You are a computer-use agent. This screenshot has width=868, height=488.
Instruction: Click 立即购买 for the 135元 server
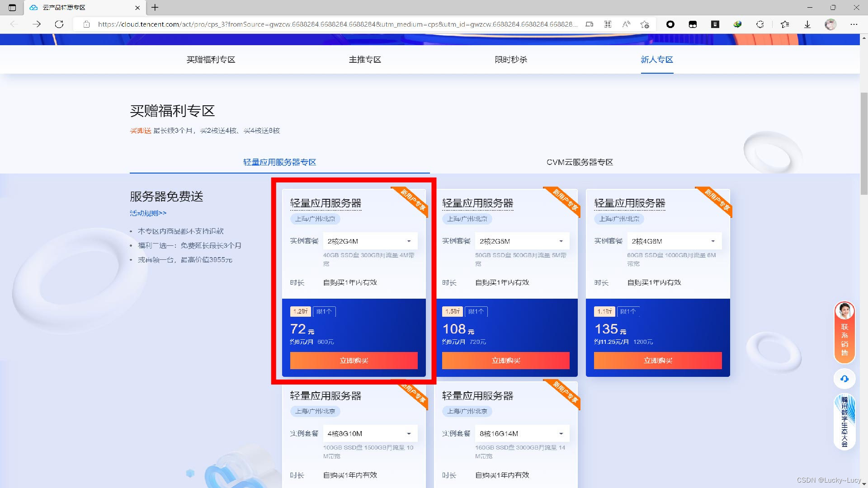point(658,361)
